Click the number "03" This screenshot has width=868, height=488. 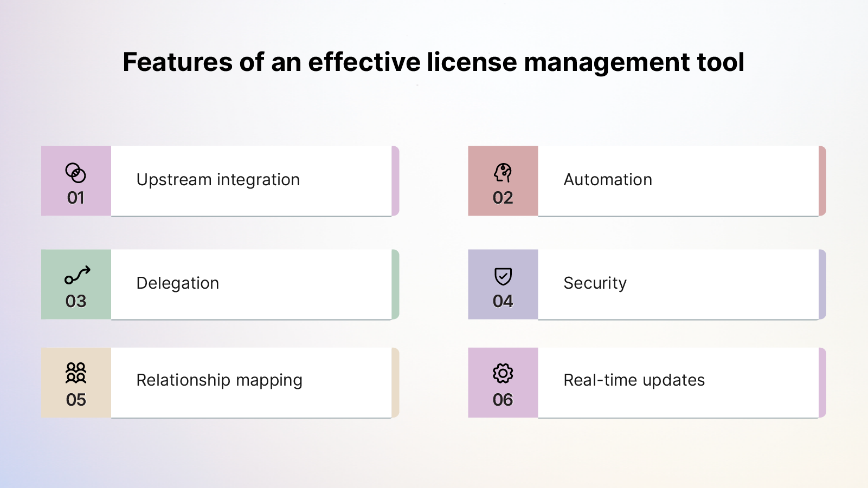pos(76,302)
